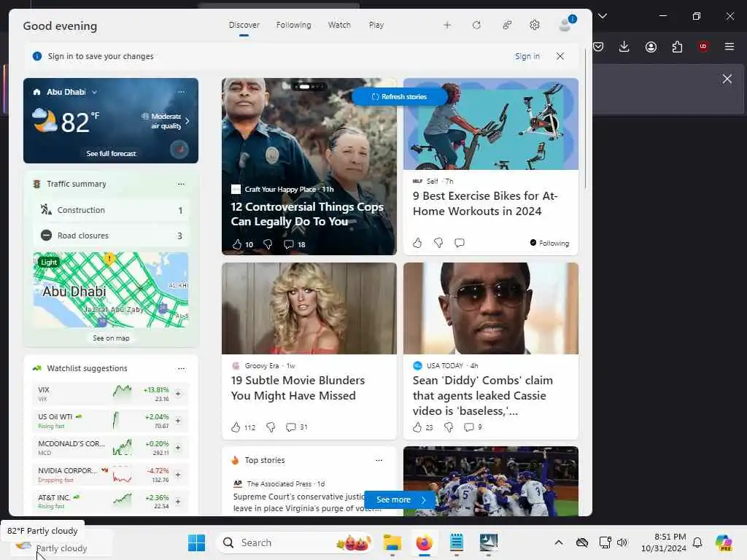
Task: Switch to the Watch tab
Action: pos(339,25)
